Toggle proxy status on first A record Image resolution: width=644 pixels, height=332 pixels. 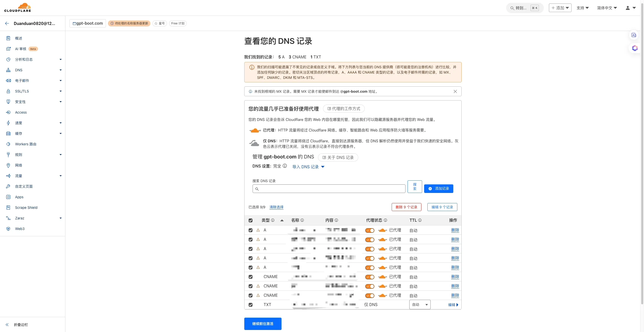click(x=369, y=230)
